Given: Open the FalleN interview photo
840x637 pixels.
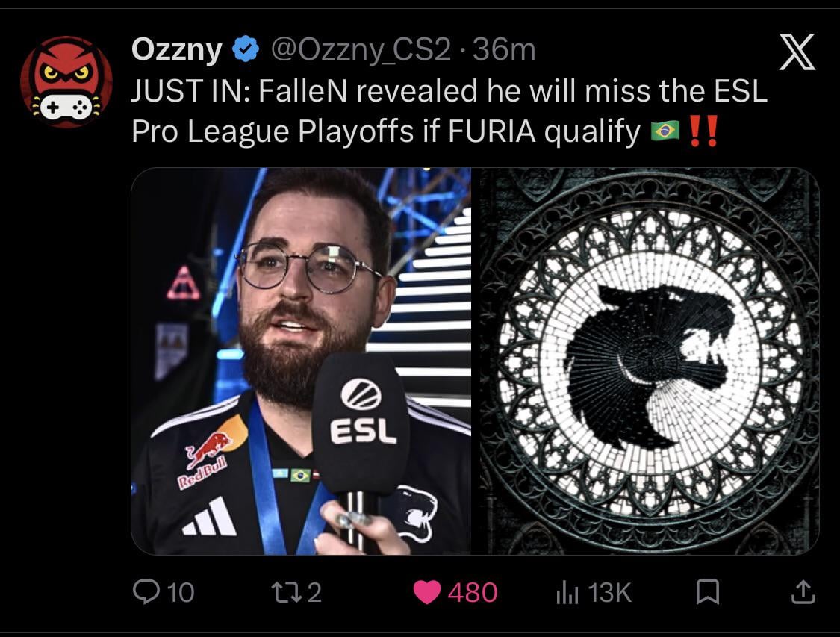Looking at the screenshot, I should click(x=301, y=361).
